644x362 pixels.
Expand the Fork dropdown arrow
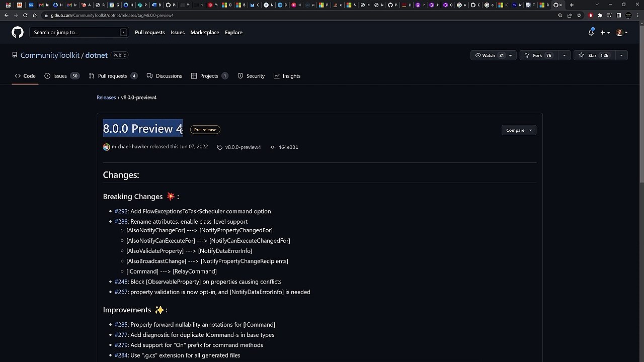click(x=564, y=55)
